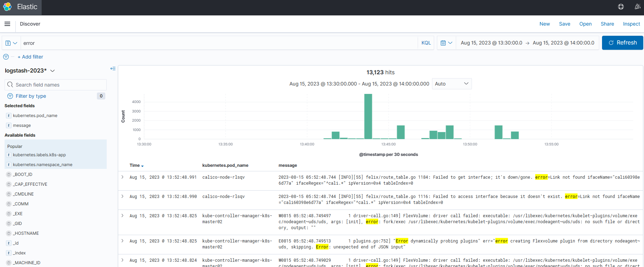Click the _index field type icon
This screenshot has width=644, height=267.
coord(9,253)
